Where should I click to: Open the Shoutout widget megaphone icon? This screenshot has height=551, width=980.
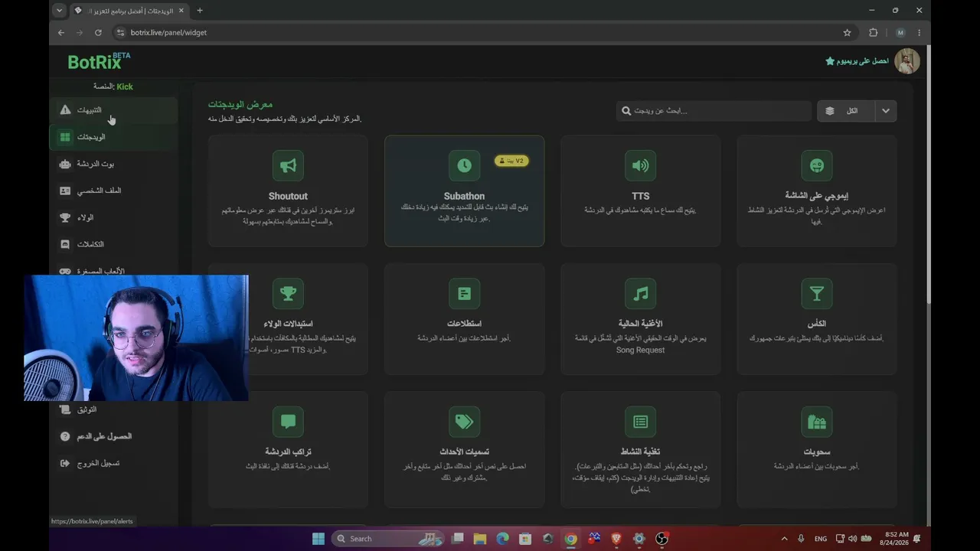point(288,165)
